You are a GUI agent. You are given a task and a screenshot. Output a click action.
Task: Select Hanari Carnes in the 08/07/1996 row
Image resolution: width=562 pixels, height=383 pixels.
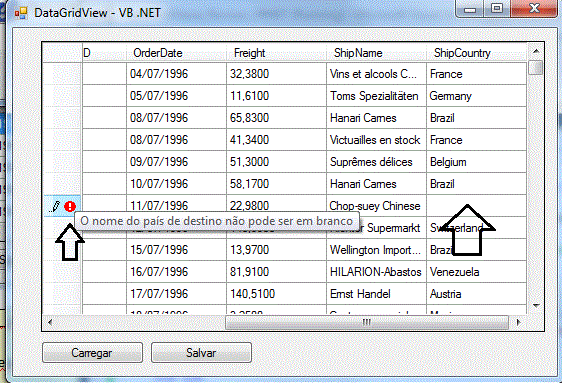click(376, 118)
